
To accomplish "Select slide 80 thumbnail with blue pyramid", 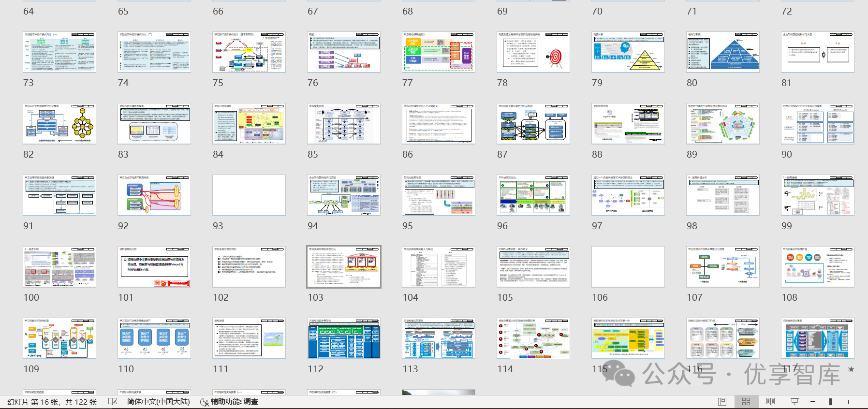I will 723,52.
